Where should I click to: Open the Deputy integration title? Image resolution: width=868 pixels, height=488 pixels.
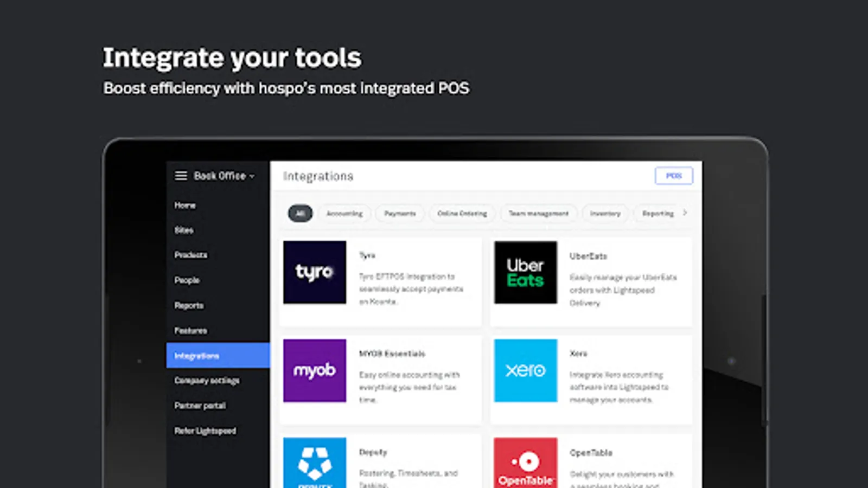tap(373, 452)
